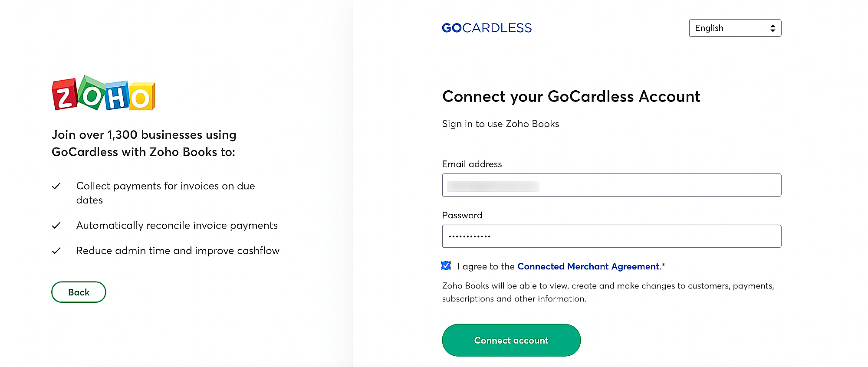
Task: Click the Sign in to use Zoho Books text
Action: coord(500,124)
